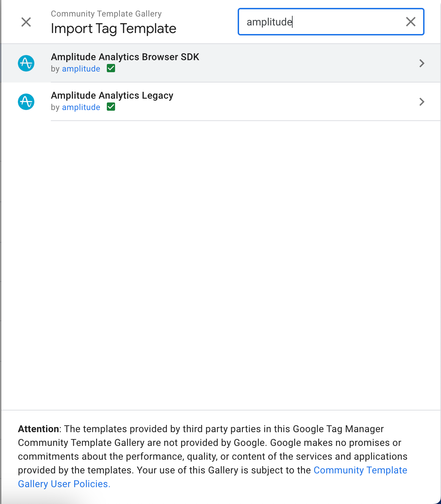Image resolution: width=441 pixels, height=504 pixels.
Task: Clear the amplitude search text
Action: point(411,22)
